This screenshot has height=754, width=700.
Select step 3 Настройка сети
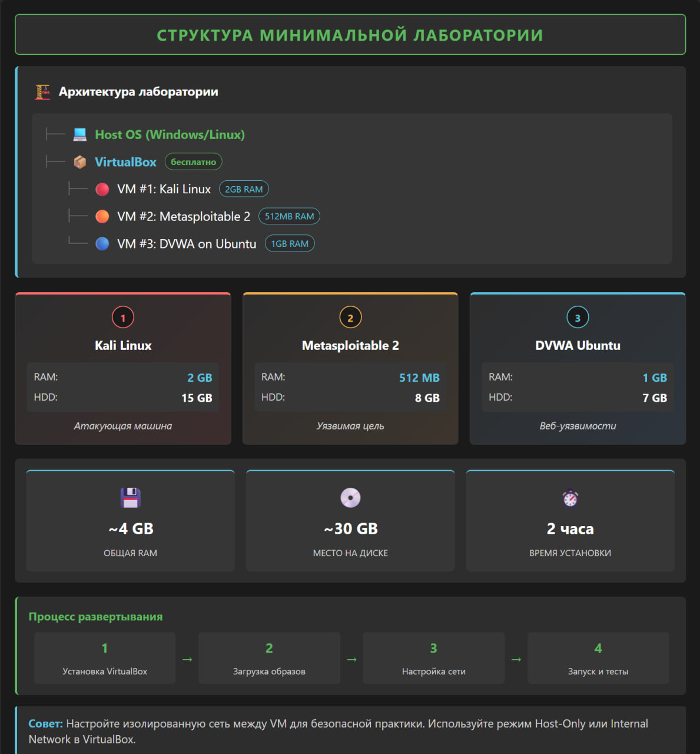[x=433, y=658]
